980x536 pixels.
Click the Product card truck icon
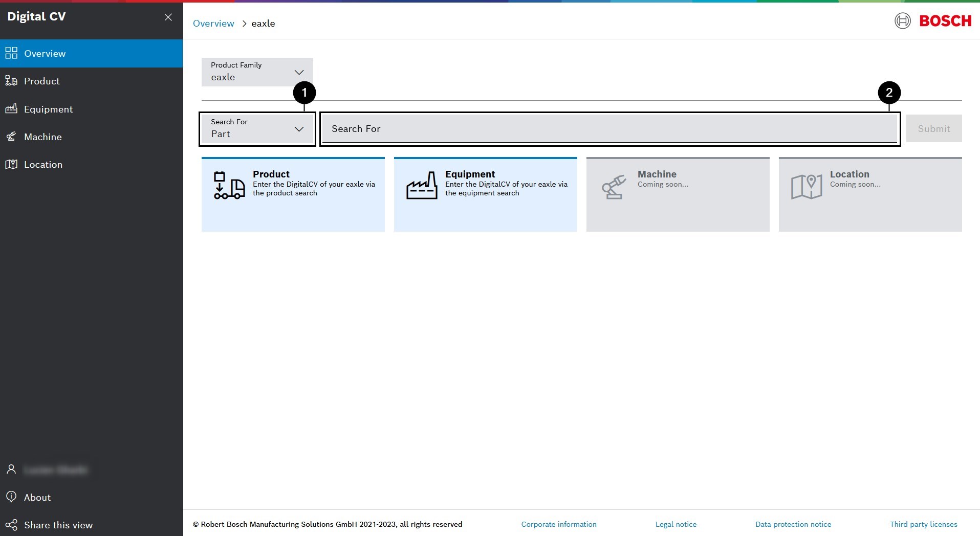(x=229, y=185)
